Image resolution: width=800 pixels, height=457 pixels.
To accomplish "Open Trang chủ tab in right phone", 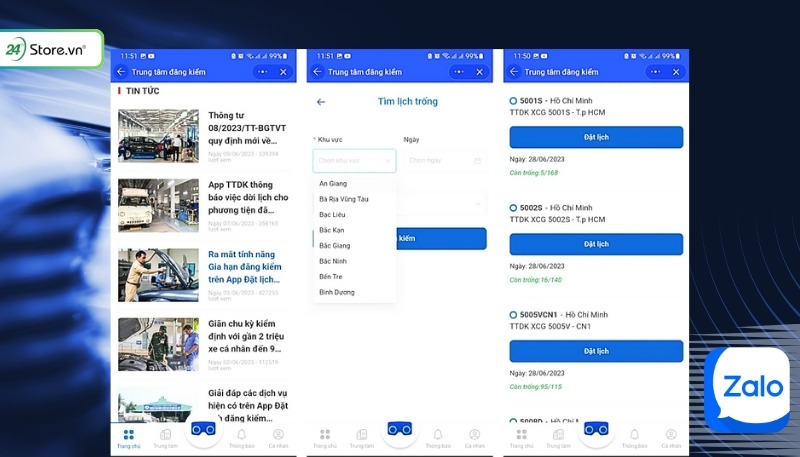I will tap(521, 439).
